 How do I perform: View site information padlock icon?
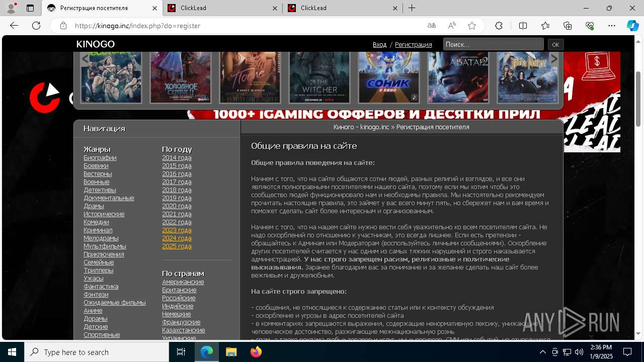[63, 26]
